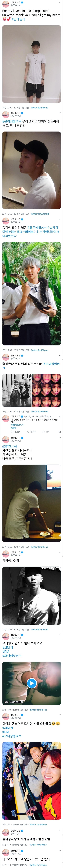Click the #JIMIN hashtag under 모니형 시원하게 tweet

(7, 647)
